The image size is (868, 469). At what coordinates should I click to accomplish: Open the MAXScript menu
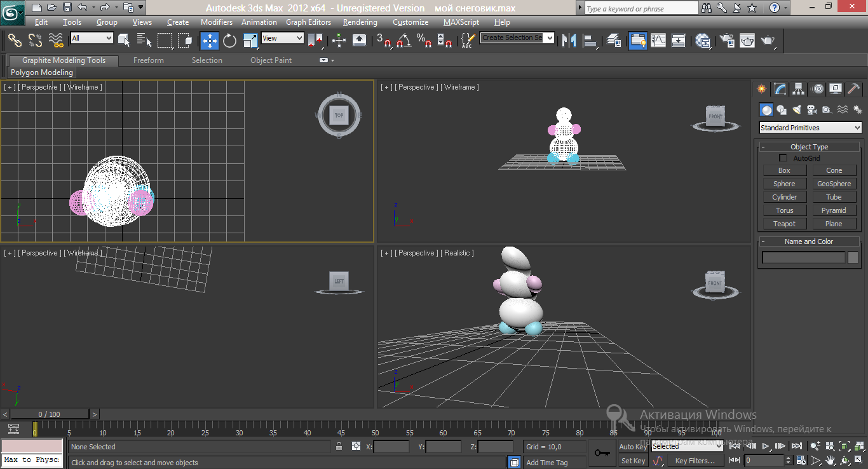[x=461, y=22]
